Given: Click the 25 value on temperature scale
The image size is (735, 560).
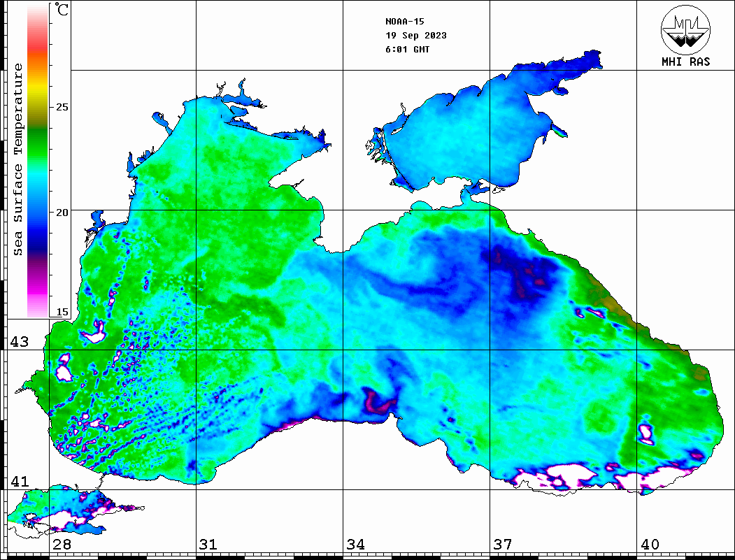Looking at the screenshot, I should [62, 107].
